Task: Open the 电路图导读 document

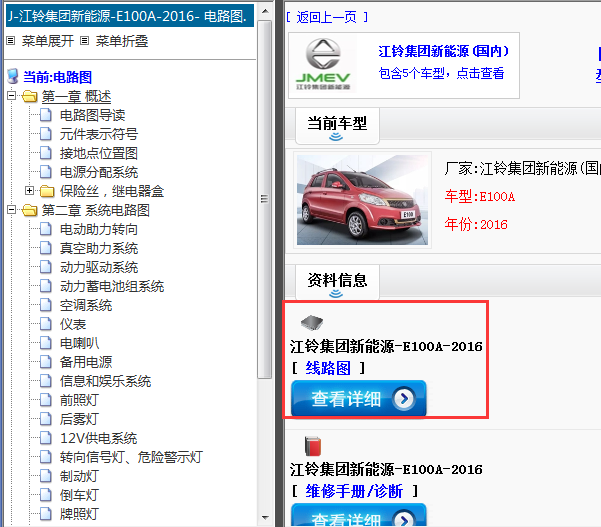Action: [x=92, y=115]
